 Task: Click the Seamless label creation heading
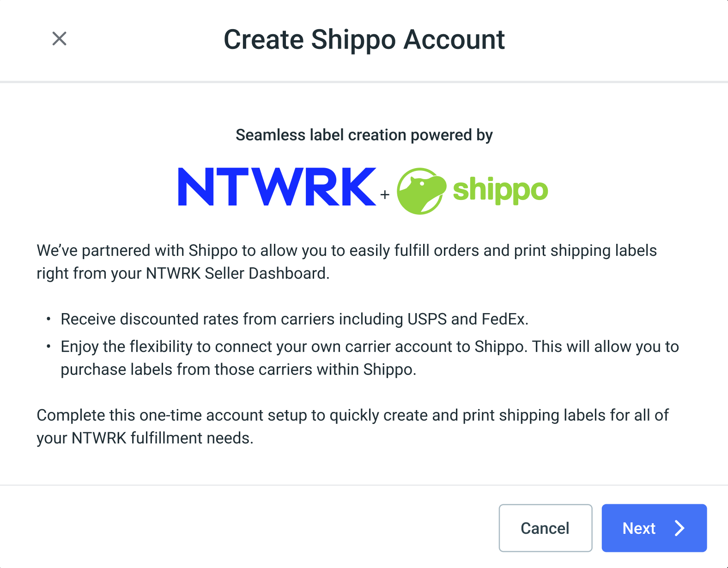point(364,135)
